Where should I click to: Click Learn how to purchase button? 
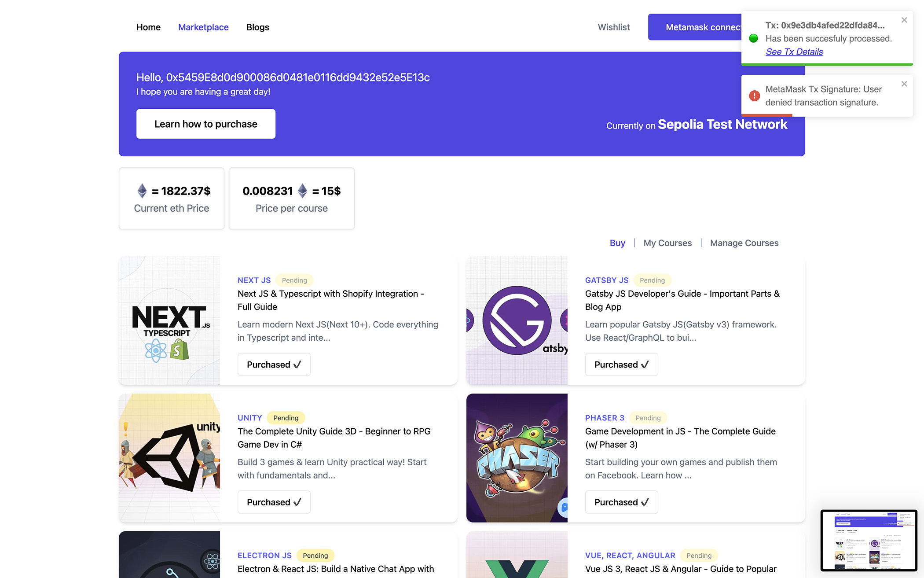(x=205, y=124)
